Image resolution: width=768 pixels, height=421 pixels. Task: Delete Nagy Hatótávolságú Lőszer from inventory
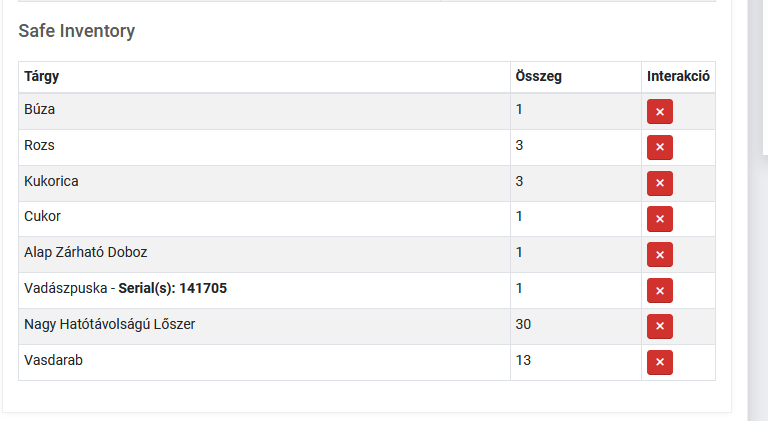coord(659,327)
